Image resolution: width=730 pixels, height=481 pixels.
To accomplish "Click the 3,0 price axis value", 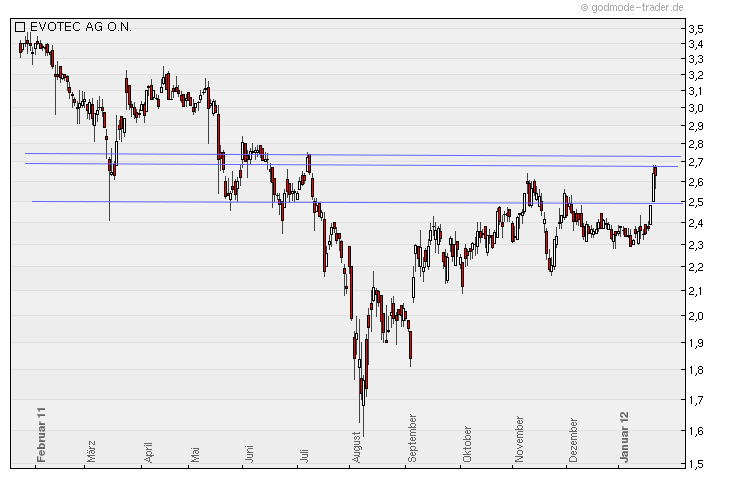I will pyautogui.click(x=696, y=108).
